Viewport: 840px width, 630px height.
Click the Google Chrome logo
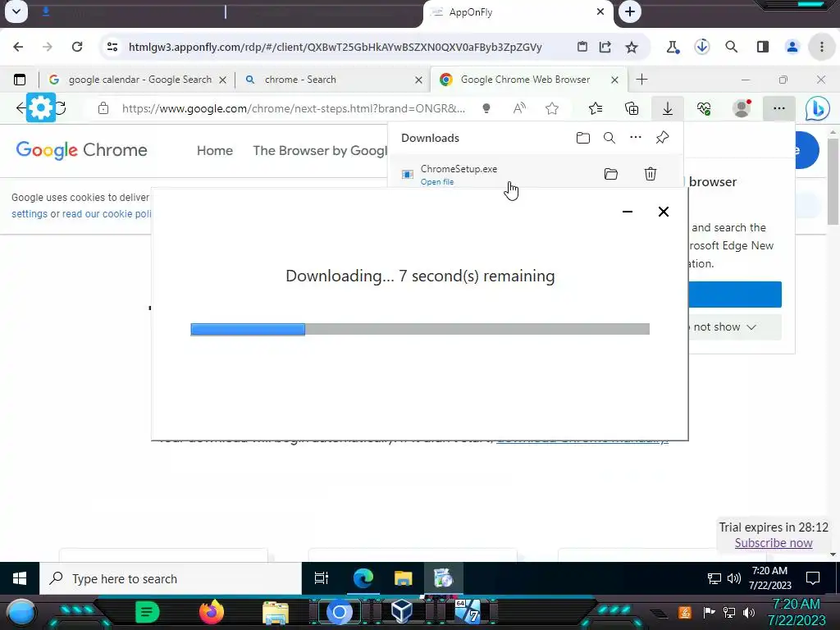(81, 151)
